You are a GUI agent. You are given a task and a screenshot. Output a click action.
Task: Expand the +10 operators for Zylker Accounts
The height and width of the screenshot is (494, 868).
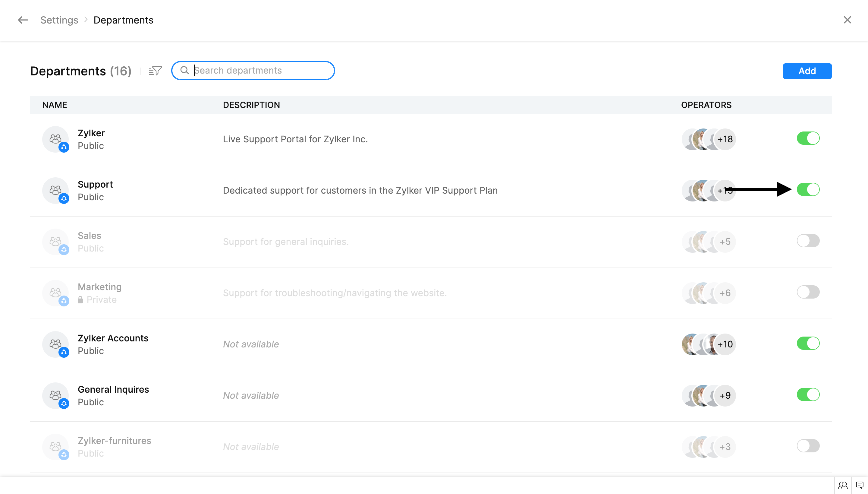(x=725, y=344)
